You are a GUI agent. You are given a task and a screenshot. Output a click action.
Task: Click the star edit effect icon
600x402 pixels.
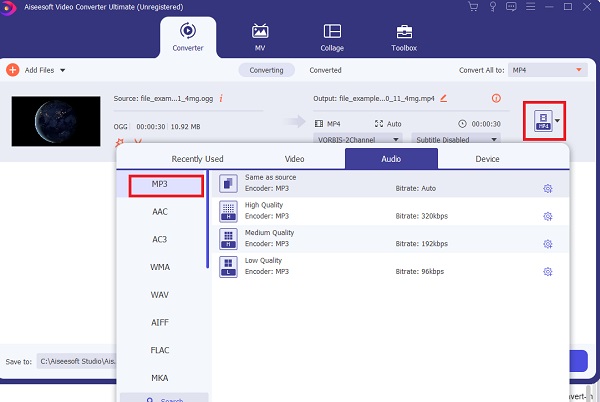click(x=119, y=142)
